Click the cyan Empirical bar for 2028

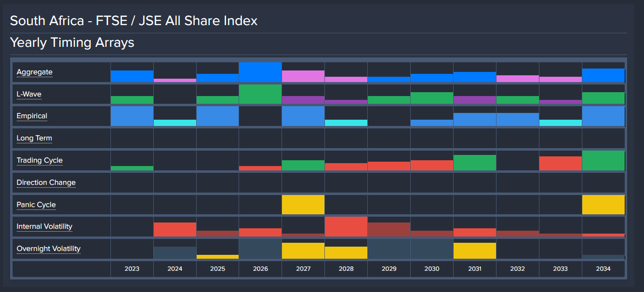[346, 123]
